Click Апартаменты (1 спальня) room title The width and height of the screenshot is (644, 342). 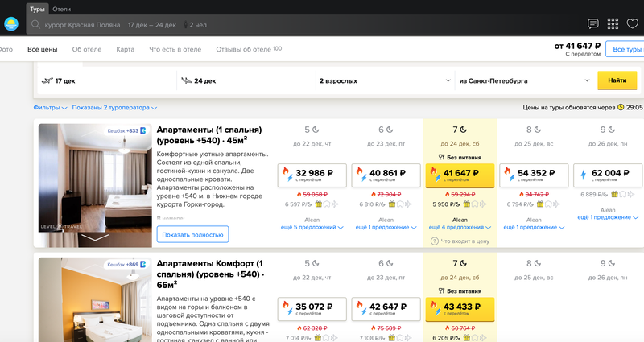(x=209, y=135)
